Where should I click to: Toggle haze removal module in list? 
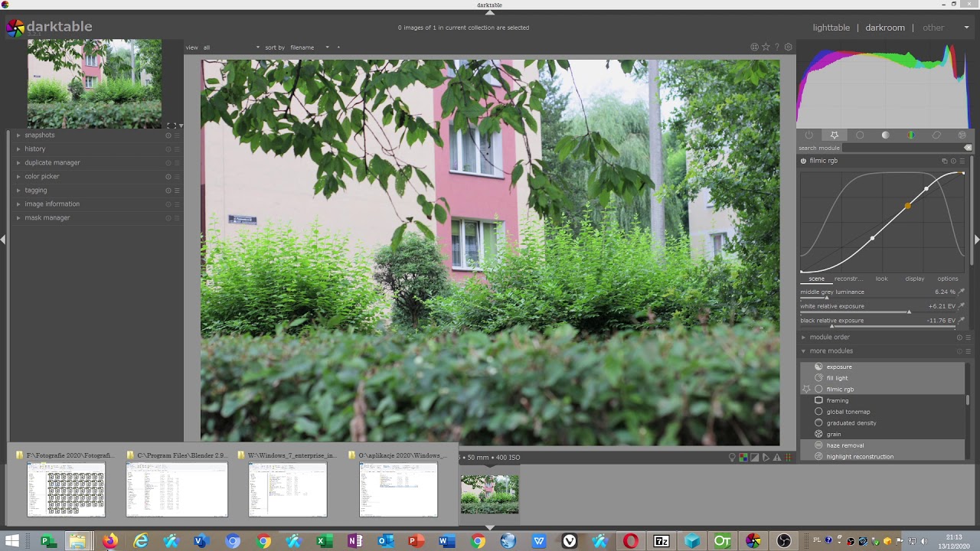(884, 445)
